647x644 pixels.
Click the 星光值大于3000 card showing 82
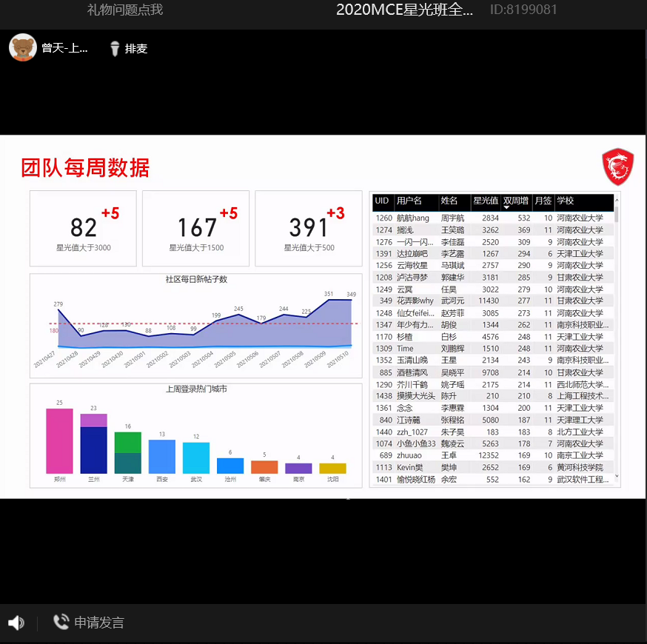point(83,228)
